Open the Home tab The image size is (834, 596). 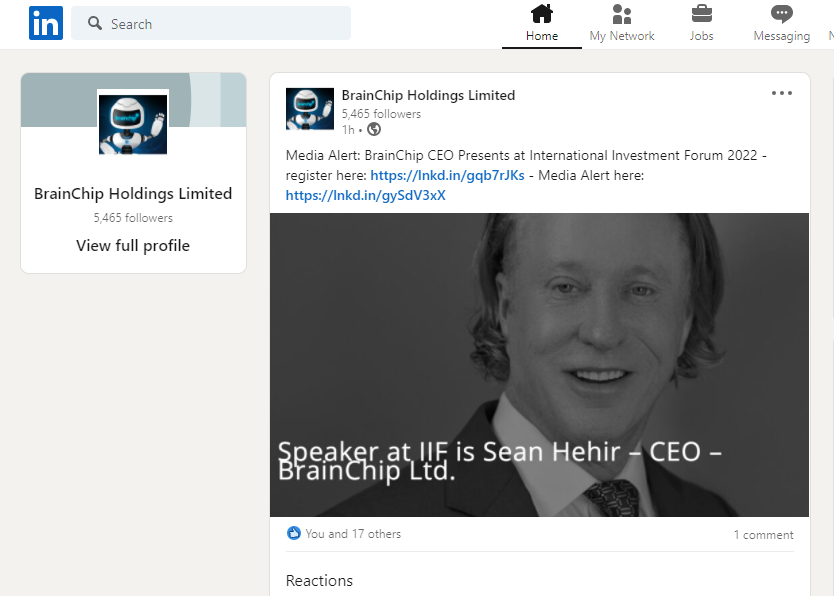coord(541,23)
